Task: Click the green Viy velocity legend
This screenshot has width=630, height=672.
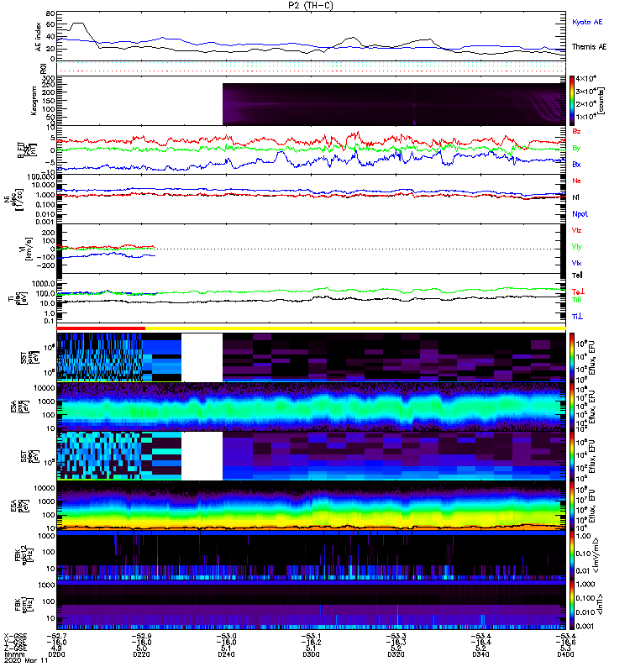Action: click(x=576, y=247)
